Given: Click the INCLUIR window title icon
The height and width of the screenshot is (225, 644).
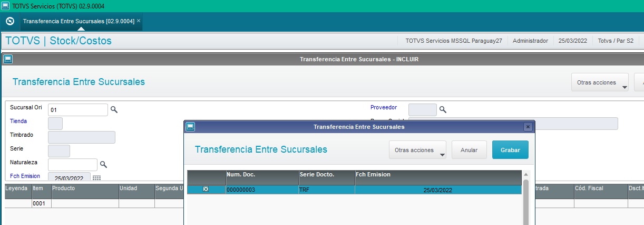Looking at the screenshot, I should [8, 59].
